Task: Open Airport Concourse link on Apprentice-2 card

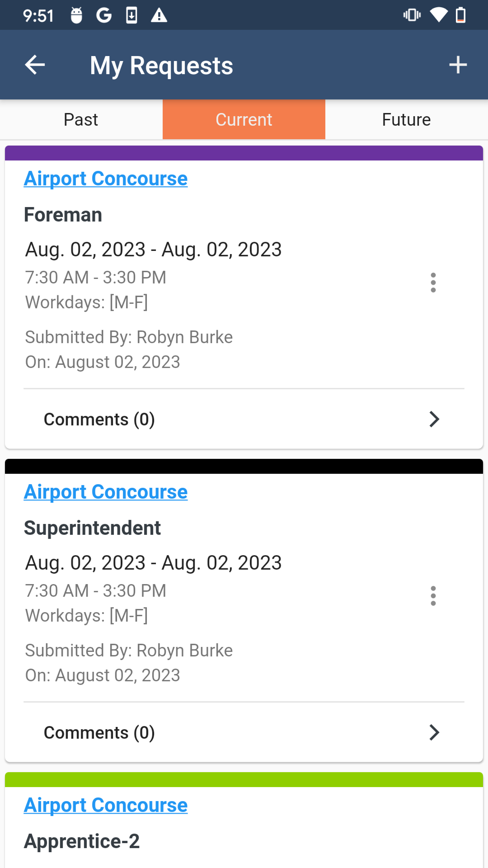Action: click(x=106, y=805)
